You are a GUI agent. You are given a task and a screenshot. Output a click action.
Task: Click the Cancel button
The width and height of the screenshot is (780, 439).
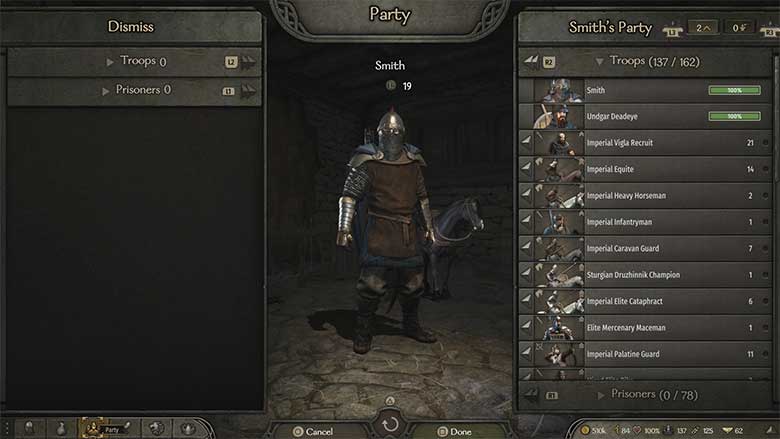[313, 431]
